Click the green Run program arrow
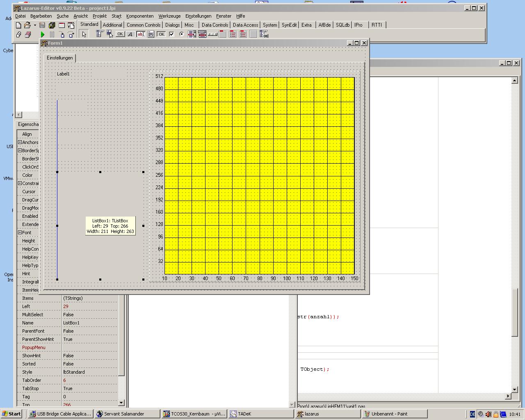Screen dimensions: 525x420 click(42, 35)
